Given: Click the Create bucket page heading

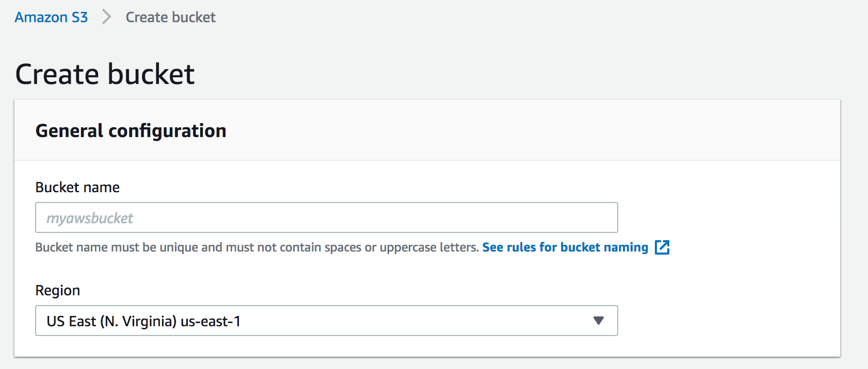Looking at the screenshot, I should tap(105, 74).
